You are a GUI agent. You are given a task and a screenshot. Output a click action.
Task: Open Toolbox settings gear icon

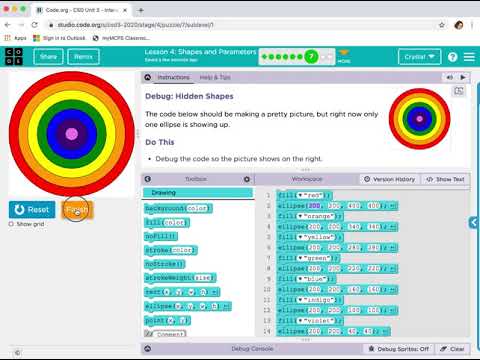(x=247, y=179)
